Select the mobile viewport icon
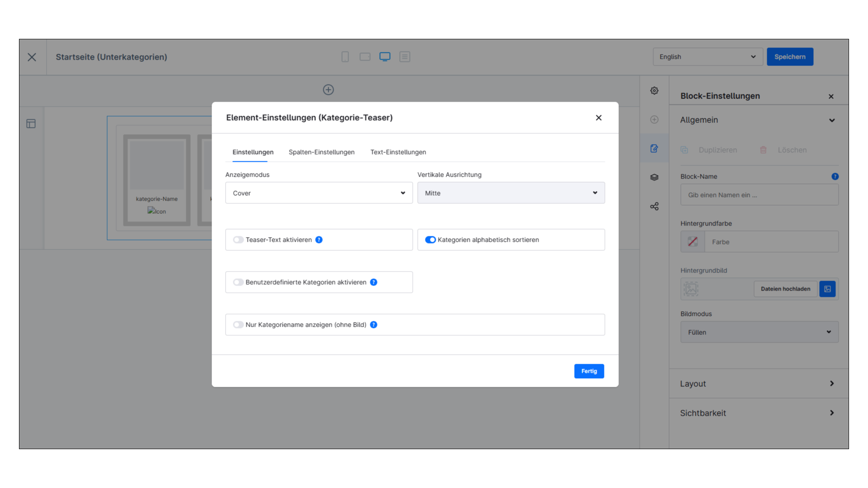This screenshot has height=488, width=868. point(345,57)
